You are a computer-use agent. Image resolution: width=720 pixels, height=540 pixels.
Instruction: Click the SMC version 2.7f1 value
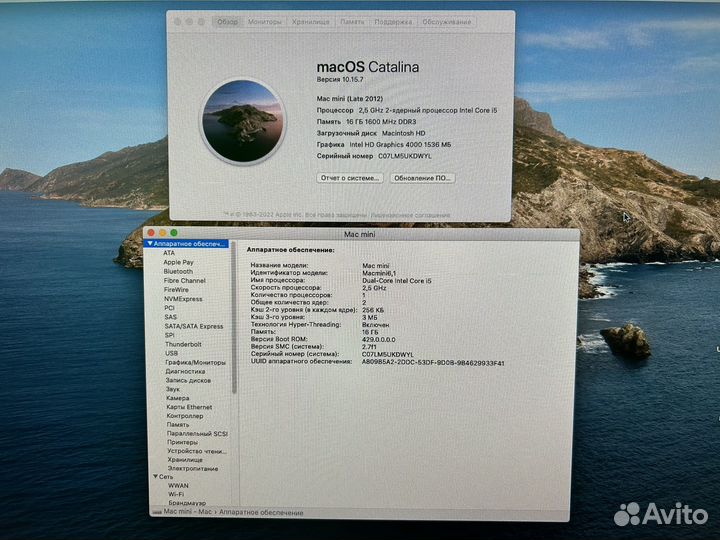[369, 347]
